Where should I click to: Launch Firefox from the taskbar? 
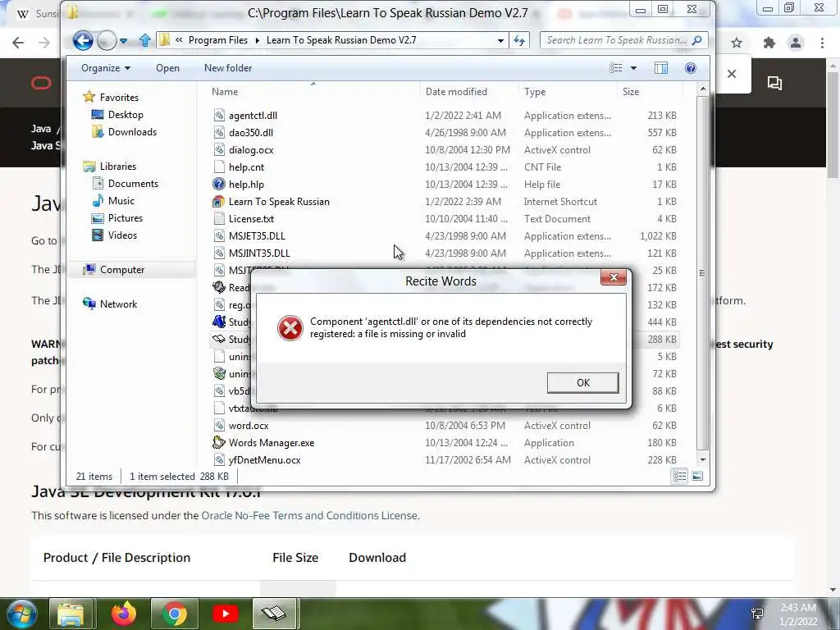point(124,614)
